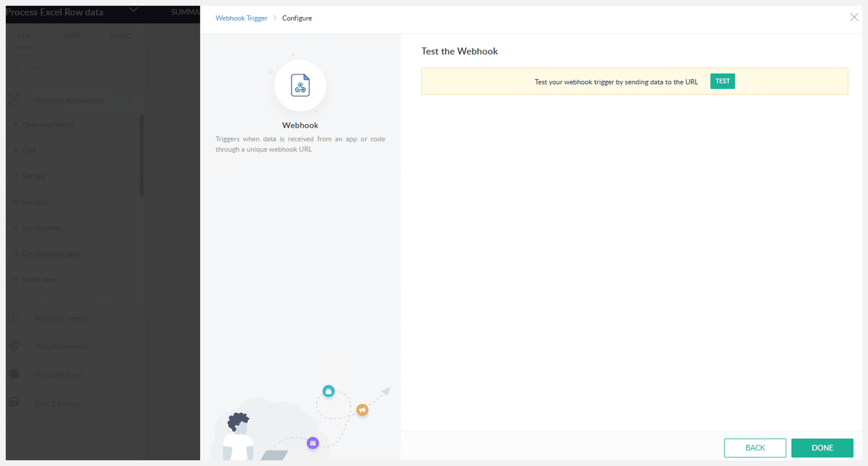Click the Microsoft Excel category icon
Viewport: 868px width, 466px height.
14,374
